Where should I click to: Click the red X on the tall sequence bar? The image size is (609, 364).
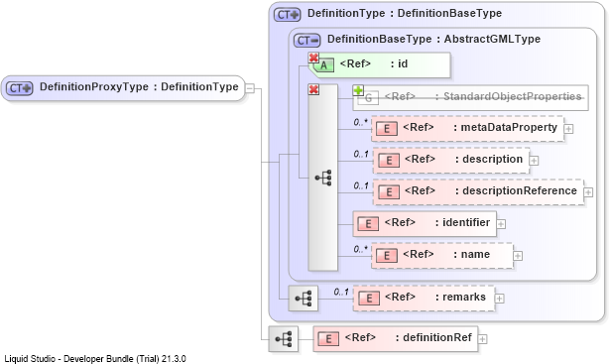[313, 89]
